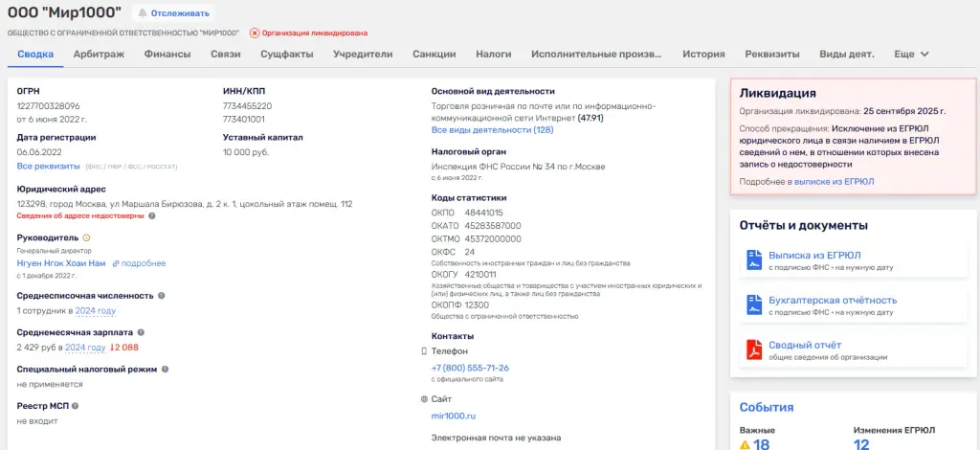Click the legal address text with Маршала Бирюзова
This screenshot has height=450, width=980.
(185, 204)
